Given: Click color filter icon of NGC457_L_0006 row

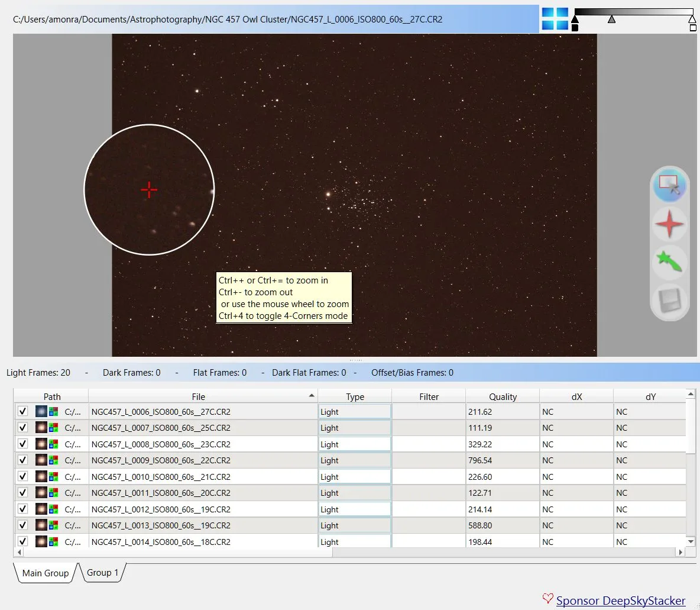Looking at the screenshot, I should 54,412.
